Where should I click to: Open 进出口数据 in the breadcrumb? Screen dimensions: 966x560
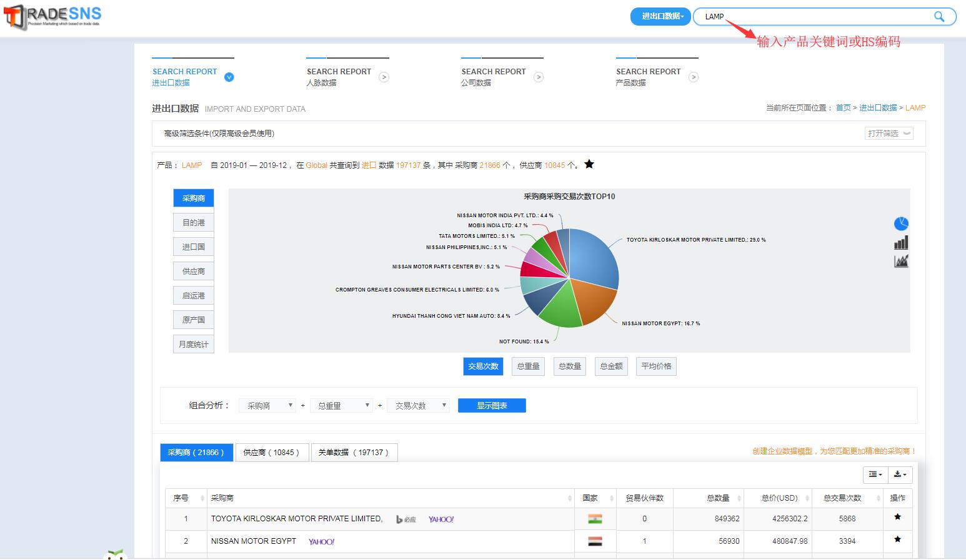[x=878, y=108]
